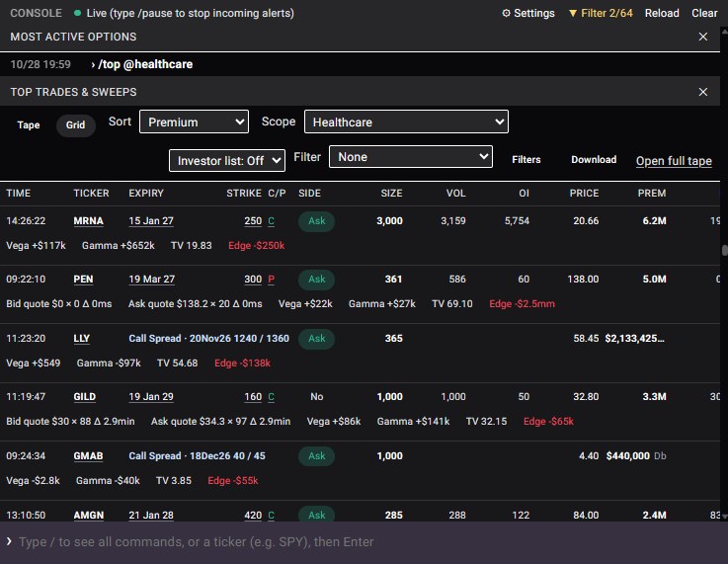Open the LLY ticker link

tap(81, 339)
